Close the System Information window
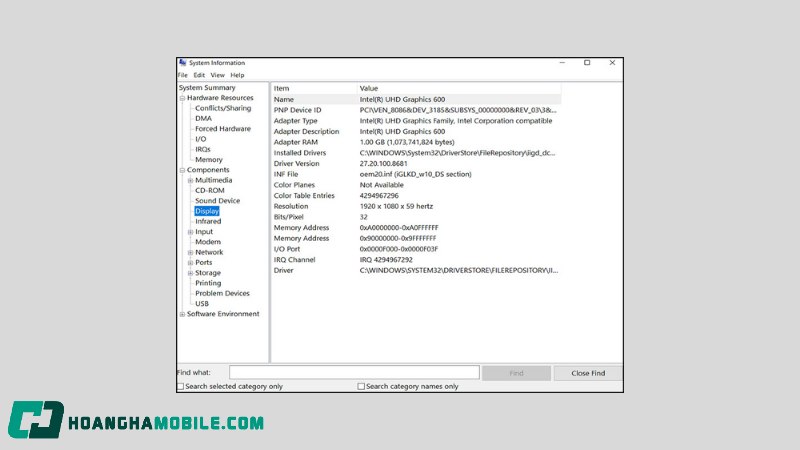800x450 pixels. [612, 63]
